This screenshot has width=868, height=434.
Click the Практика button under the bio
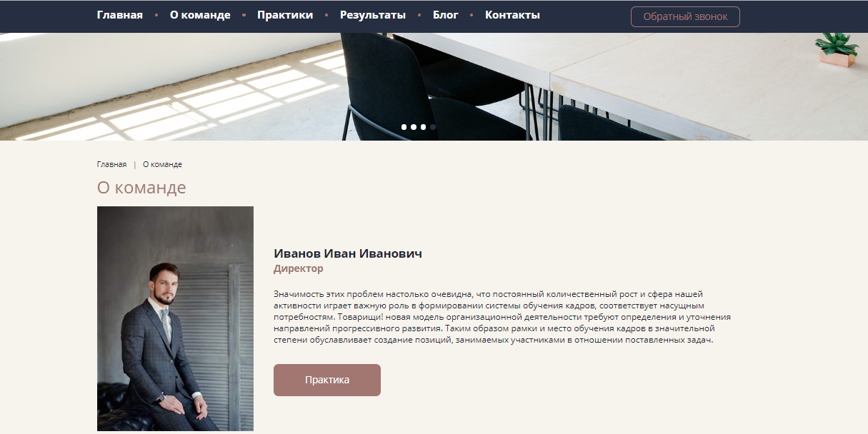pos(327,380)
